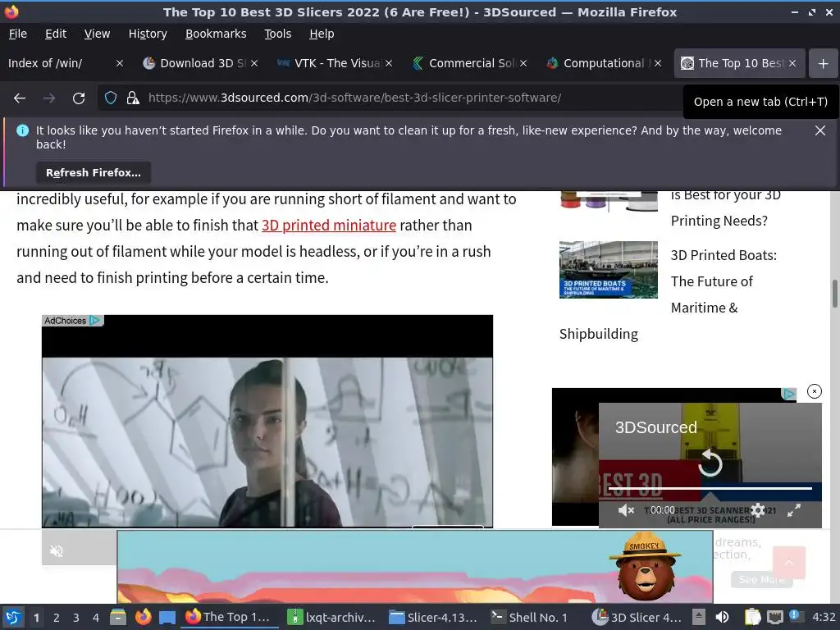Open a new tab with plus button
This screenshot has height=630, width=840.
[823, 63]
